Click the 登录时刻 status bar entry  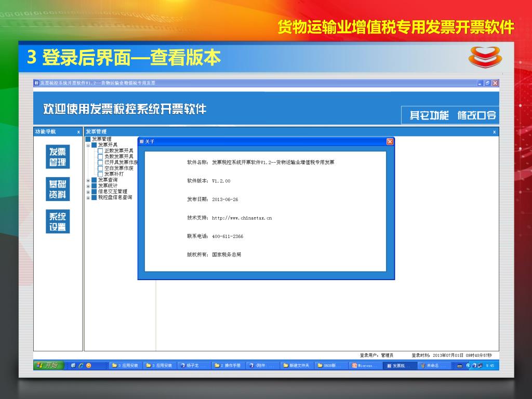point(451,355)
